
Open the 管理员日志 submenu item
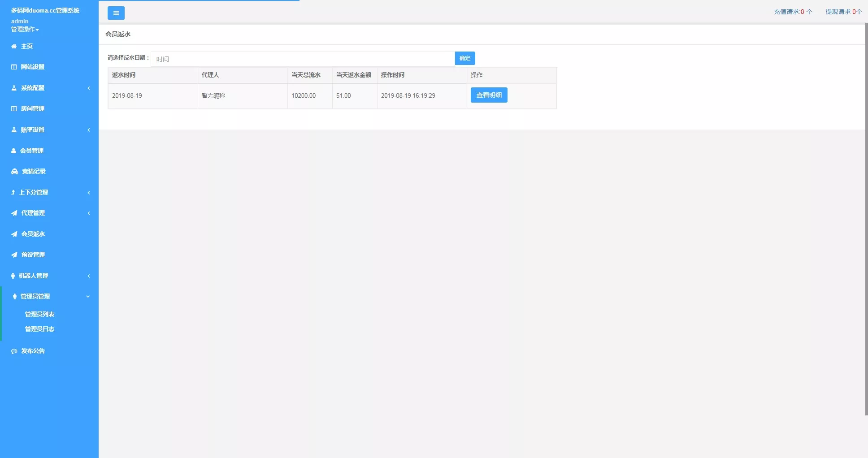(39, 329)
